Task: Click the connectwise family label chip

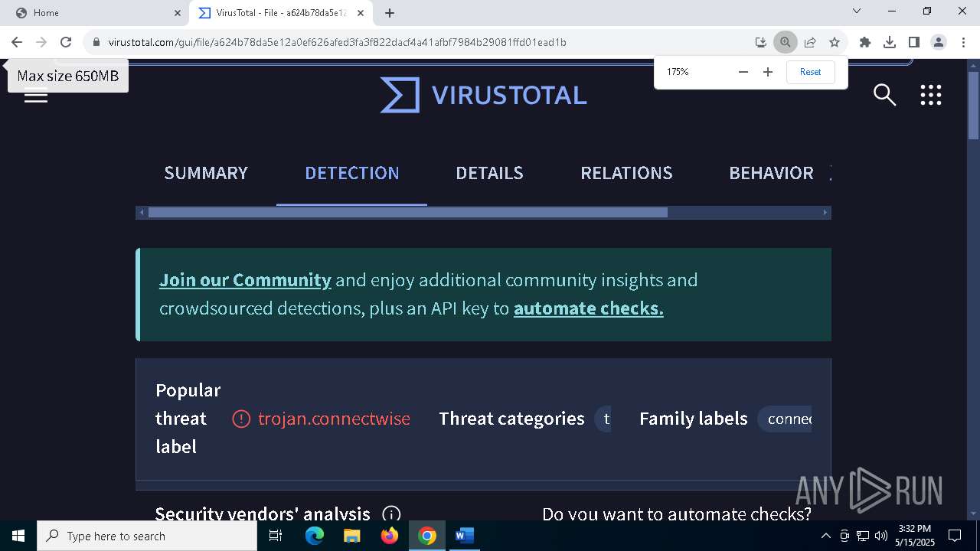Action: (785, 419)
